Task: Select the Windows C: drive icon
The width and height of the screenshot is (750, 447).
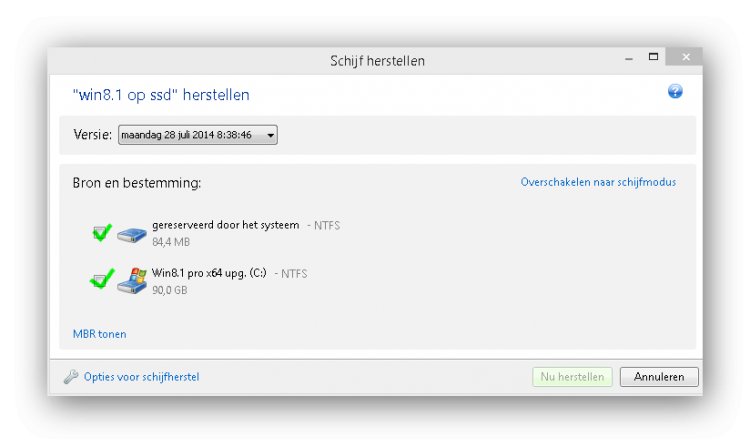Action: point(132,281)
